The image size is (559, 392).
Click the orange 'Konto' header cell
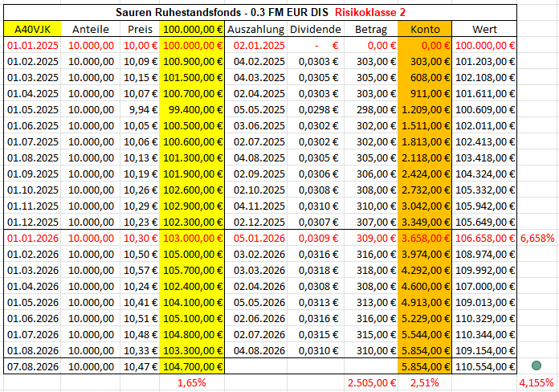(x=425, y=29)
